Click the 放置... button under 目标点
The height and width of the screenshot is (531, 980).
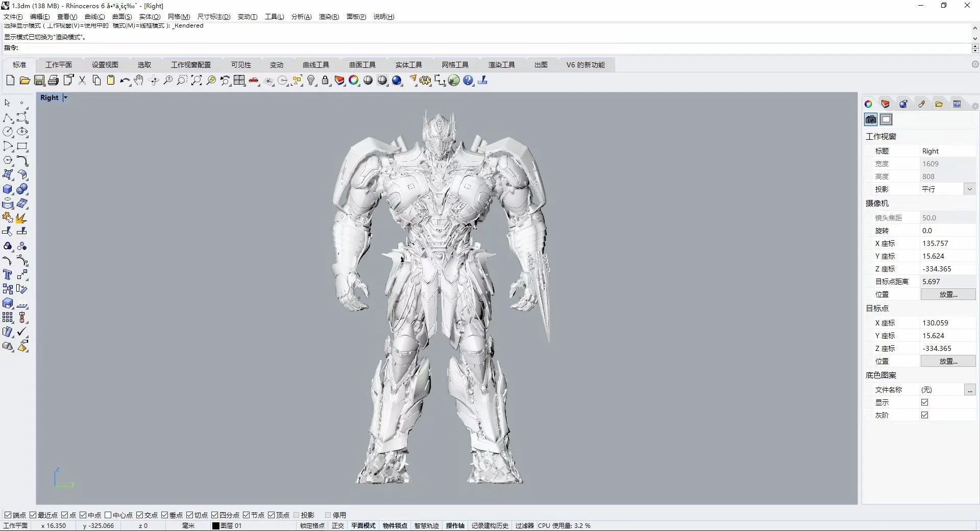point(948,361)
